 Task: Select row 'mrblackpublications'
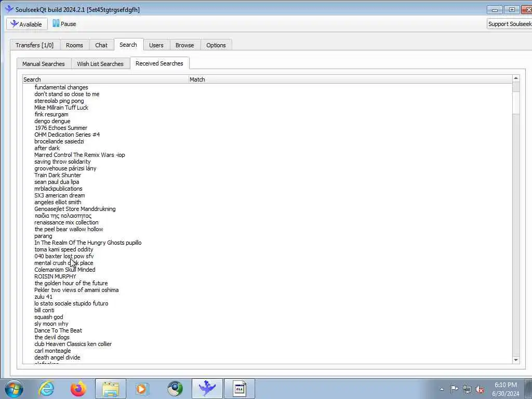[x=267, y=189]
